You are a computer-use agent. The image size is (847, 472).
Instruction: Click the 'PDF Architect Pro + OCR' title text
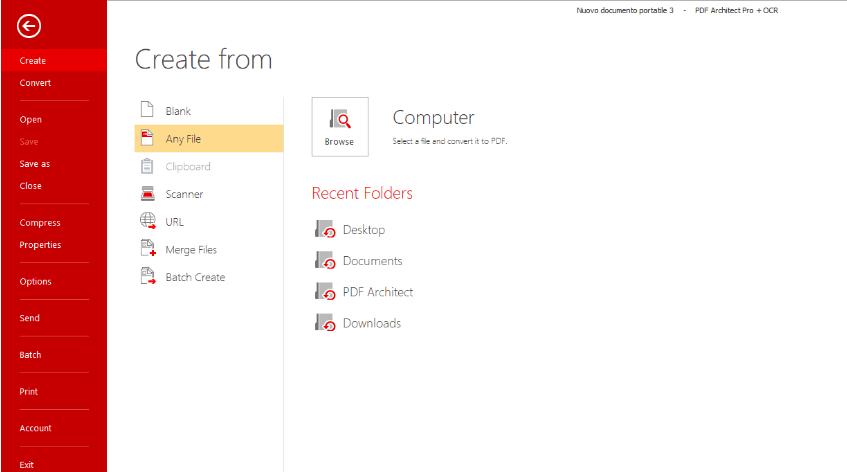pyautogui.click(x=737, y=10)
